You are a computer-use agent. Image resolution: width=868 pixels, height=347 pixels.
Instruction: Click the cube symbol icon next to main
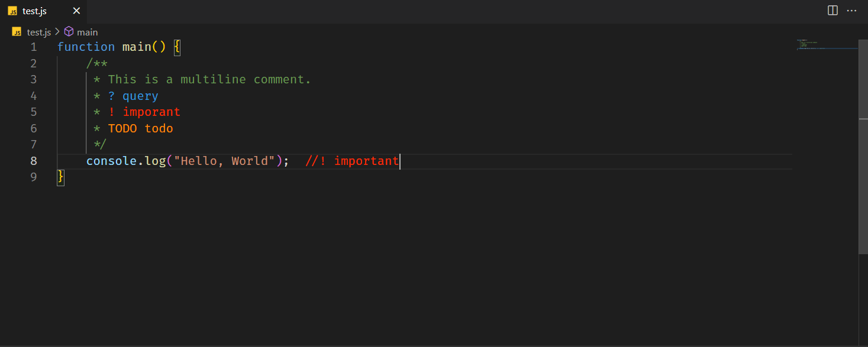(69, 31)
